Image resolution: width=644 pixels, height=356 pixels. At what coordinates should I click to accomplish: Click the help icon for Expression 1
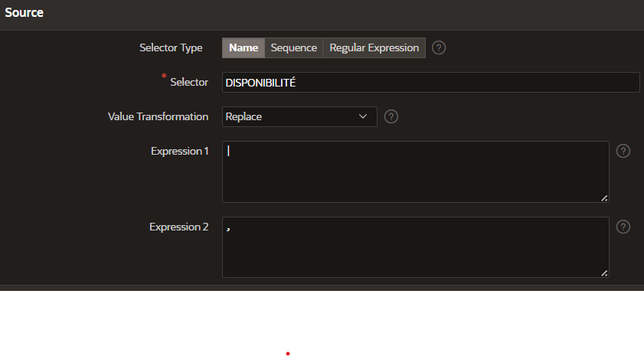(x=623, y=151)
